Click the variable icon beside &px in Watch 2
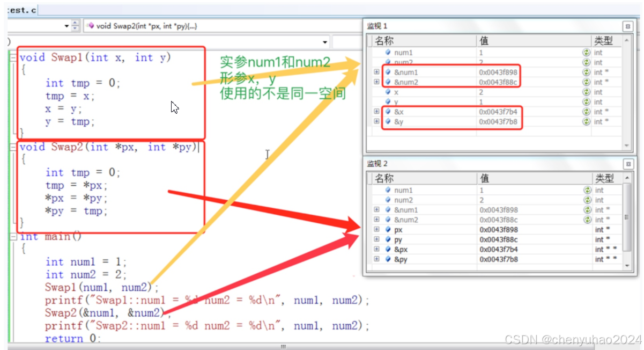This screenshot has width=644, height=350. [x=388, y=249]
